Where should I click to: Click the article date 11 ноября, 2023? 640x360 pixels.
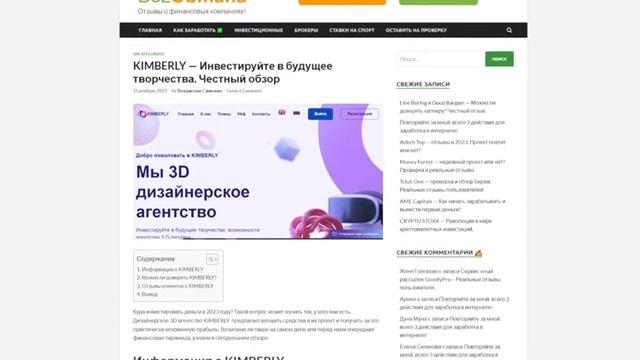point(150,91)
